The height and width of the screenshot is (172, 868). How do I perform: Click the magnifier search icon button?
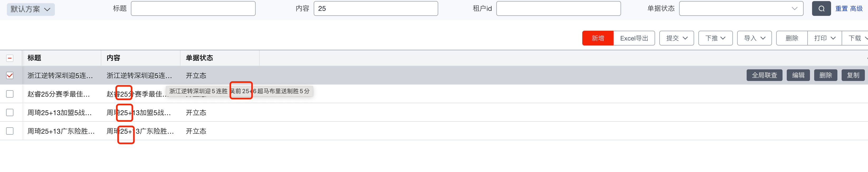tap(821, 9)
